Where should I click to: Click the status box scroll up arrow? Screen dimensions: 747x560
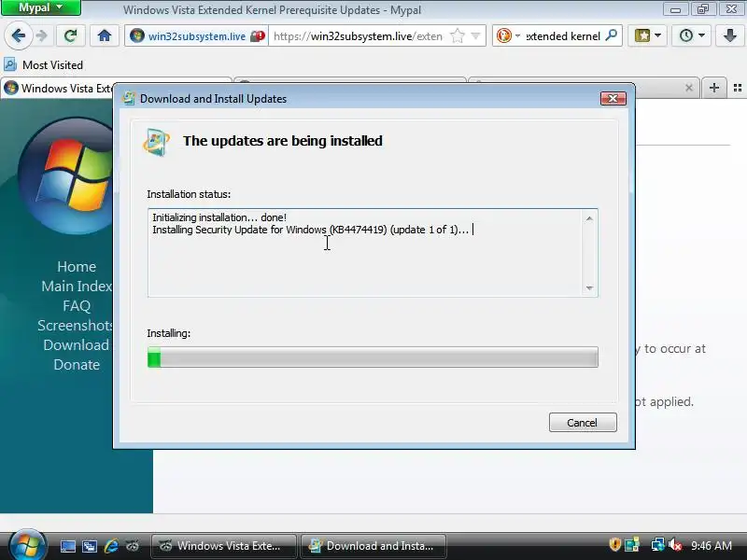(x=589, y=218)
